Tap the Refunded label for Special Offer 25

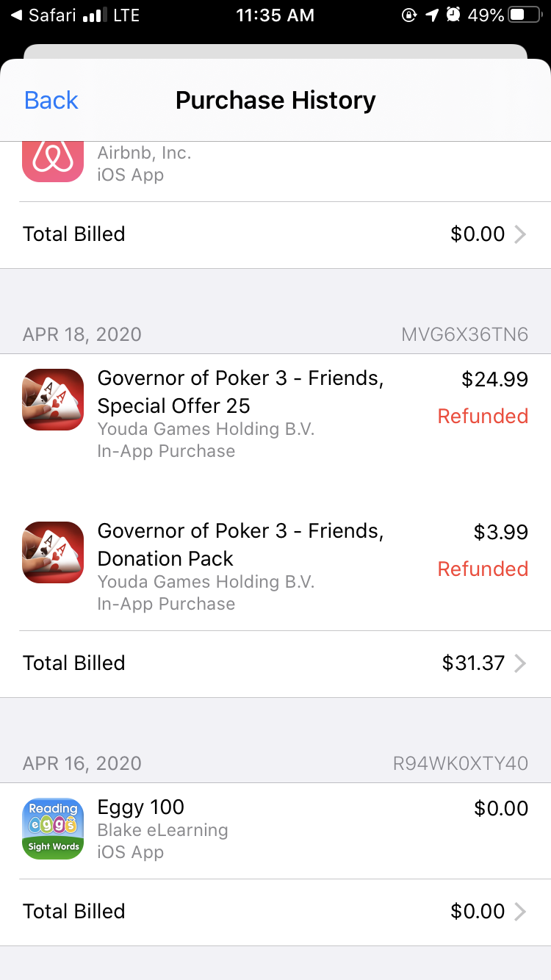coord(483,416)
